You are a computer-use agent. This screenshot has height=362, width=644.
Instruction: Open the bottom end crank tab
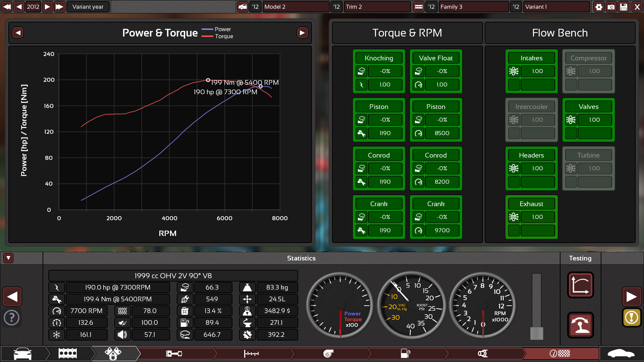pyautogui.click(x=174, y=354)
